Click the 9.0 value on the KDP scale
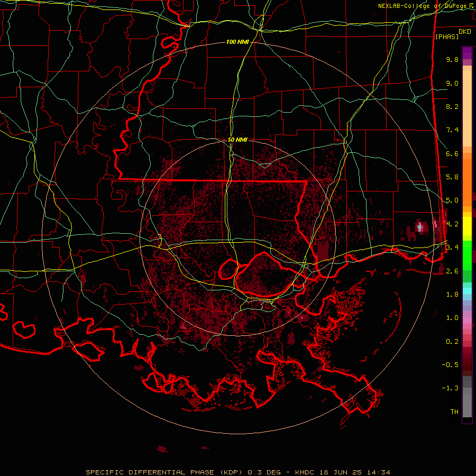Screen dimensions: 476x476 (452, 83)
